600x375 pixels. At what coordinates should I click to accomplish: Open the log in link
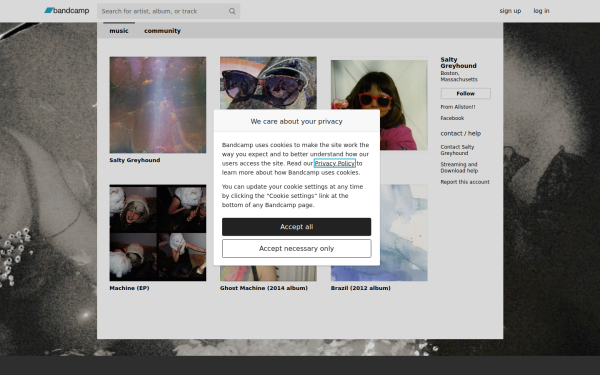541,11
